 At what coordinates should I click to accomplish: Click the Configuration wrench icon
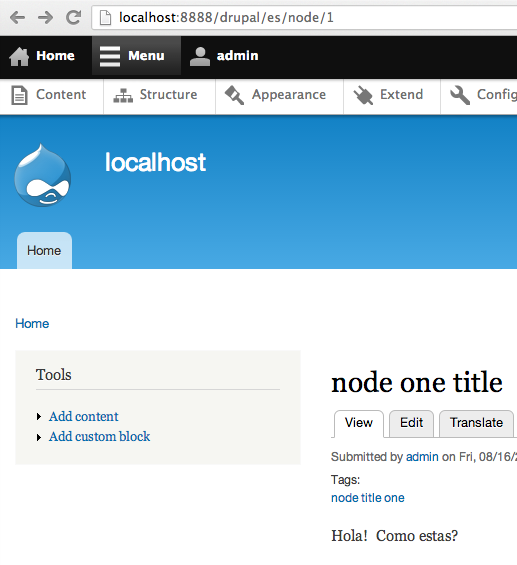point(460,95)
